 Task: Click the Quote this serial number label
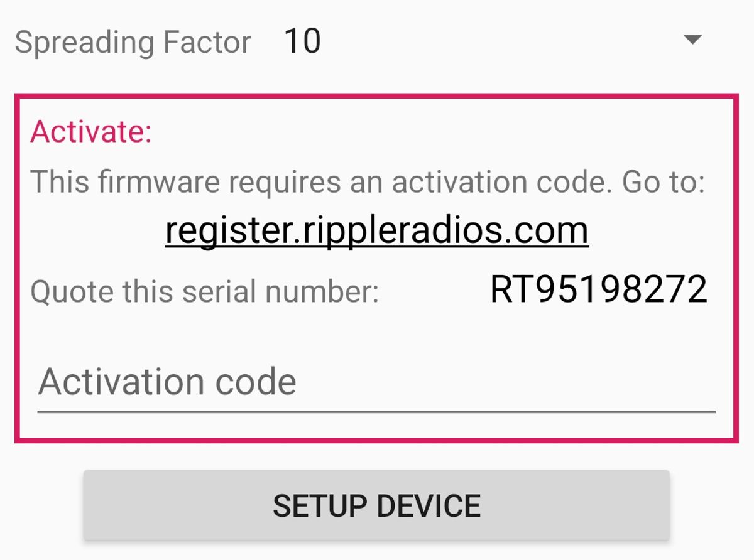(205, 292)
